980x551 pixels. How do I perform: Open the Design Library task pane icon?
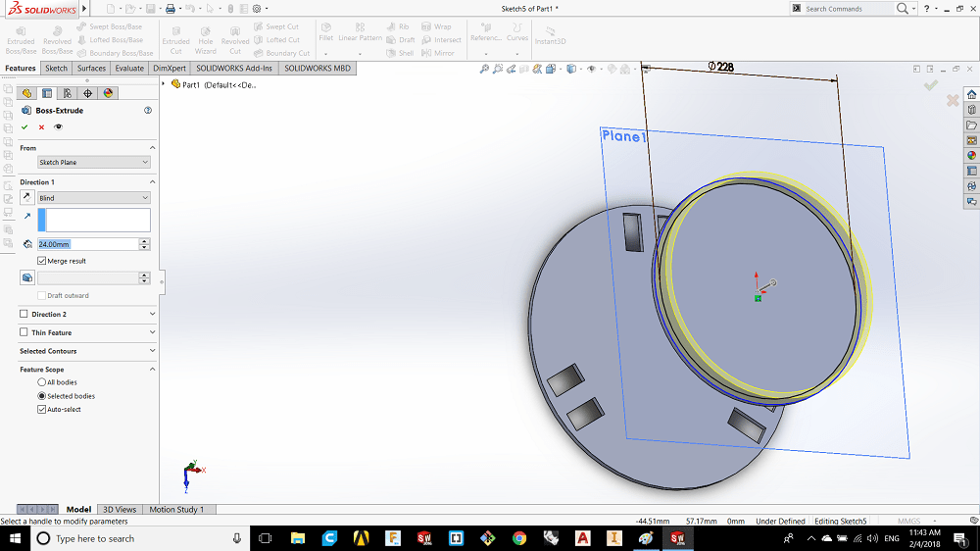pos(971,110)
